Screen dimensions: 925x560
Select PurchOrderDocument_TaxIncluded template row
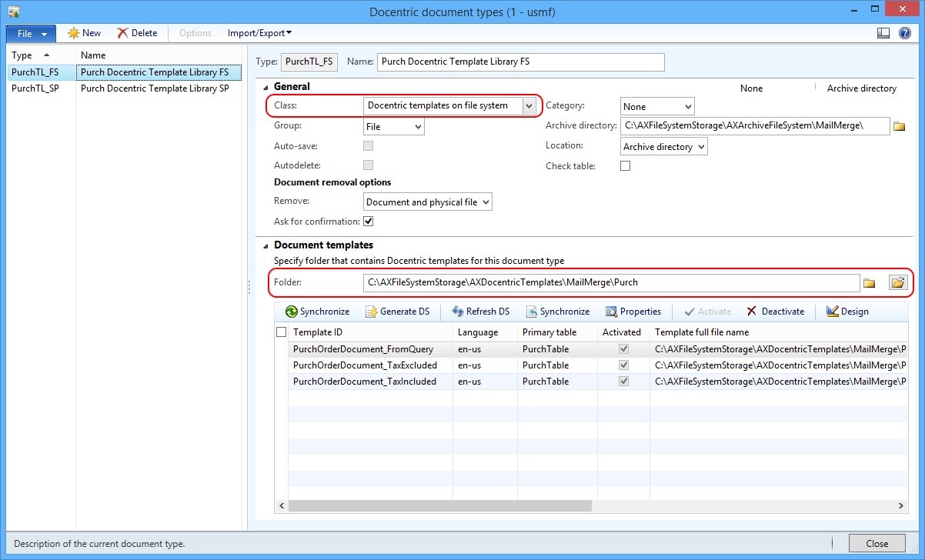(591, 381)
